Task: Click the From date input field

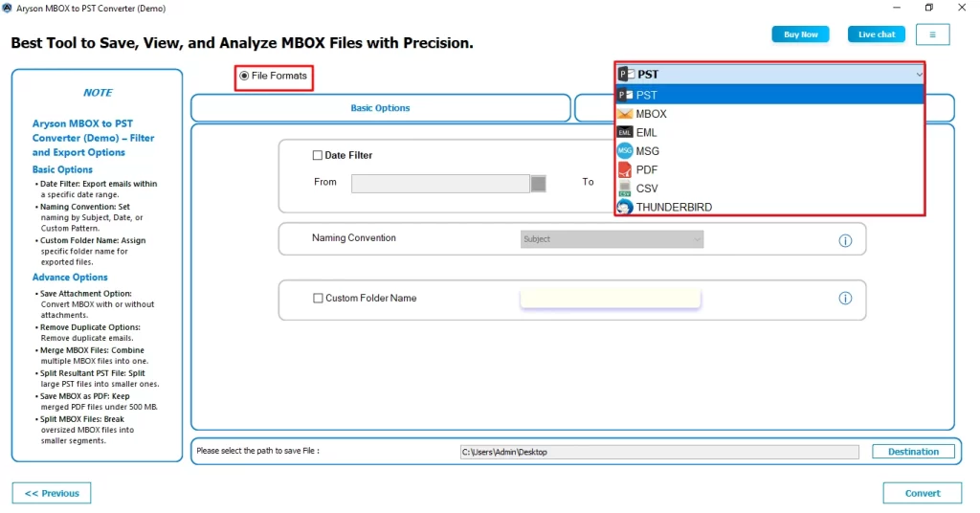Action: click(x=440, y=183)
